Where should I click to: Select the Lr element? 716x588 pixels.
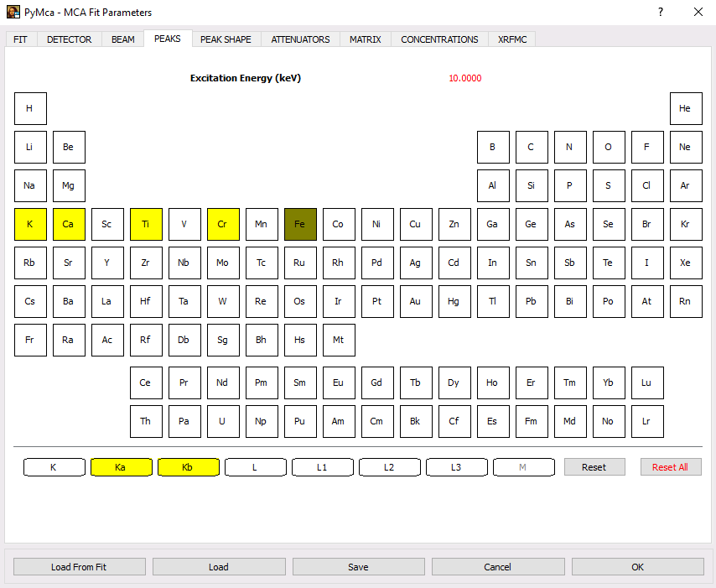[647, 422]
